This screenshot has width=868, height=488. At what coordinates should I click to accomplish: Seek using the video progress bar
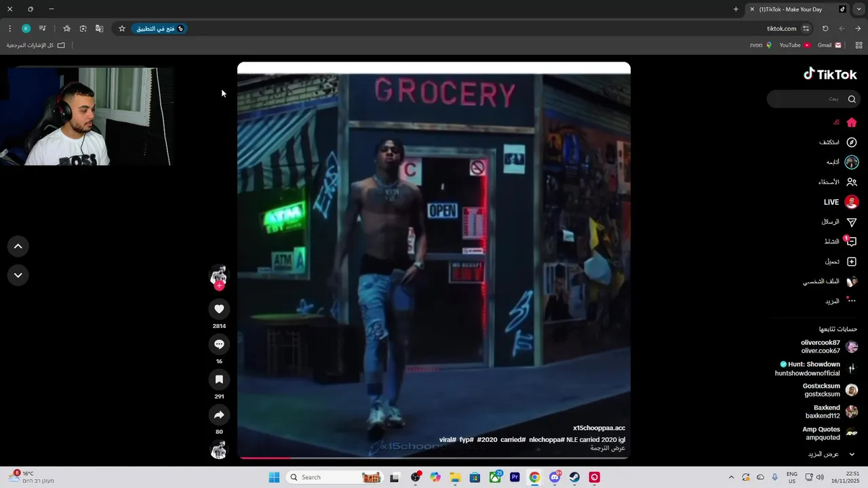point(434,458)
